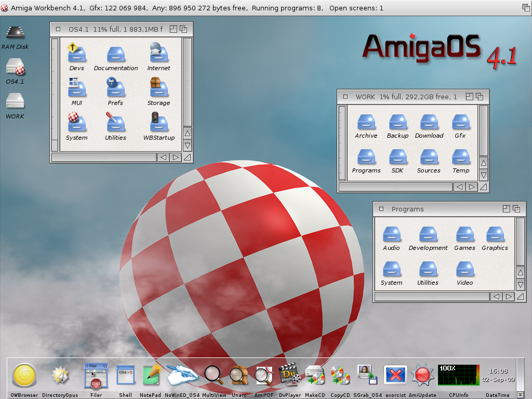This screenshot has width=532, height=399.
Task: Open the RAM Disk desktop icon
Action: click(x=15, y=38)
